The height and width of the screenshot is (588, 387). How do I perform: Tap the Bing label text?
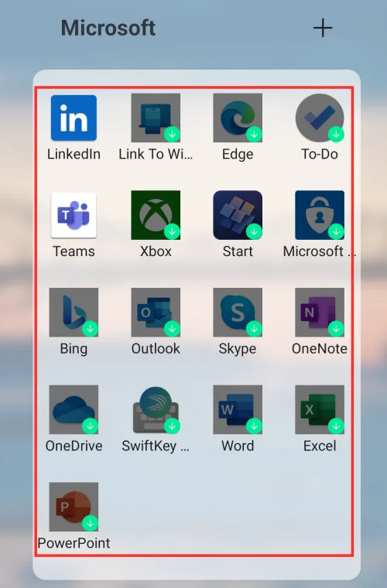(x=74, y=349)
